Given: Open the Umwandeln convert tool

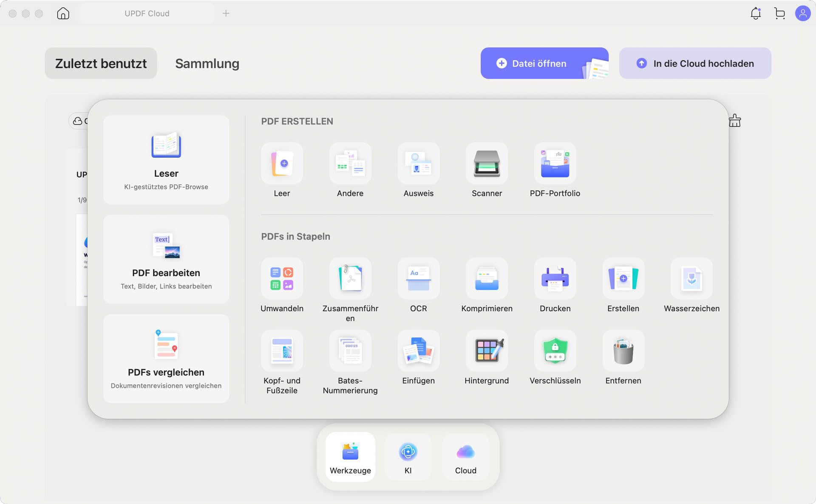Looking at the screenshot, I should coord(282,279).
